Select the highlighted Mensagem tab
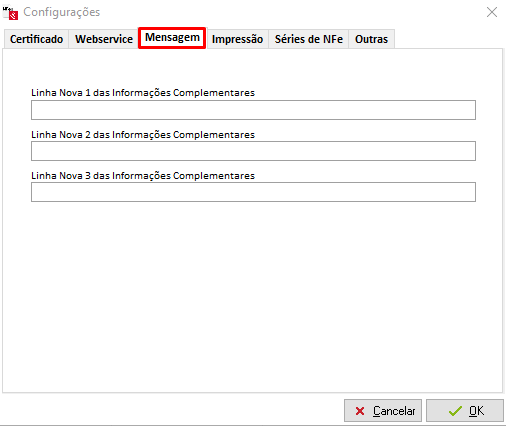 (x=172, y=38)
